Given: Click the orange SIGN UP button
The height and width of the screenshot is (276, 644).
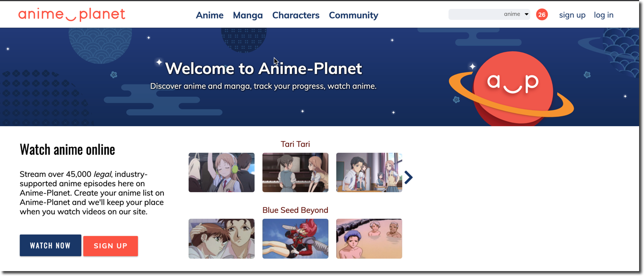Looking at the screenshot, I should coord(110,246).
